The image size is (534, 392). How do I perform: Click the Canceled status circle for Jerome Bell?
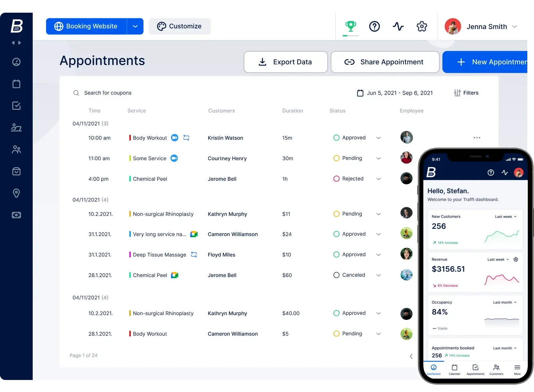336,275
